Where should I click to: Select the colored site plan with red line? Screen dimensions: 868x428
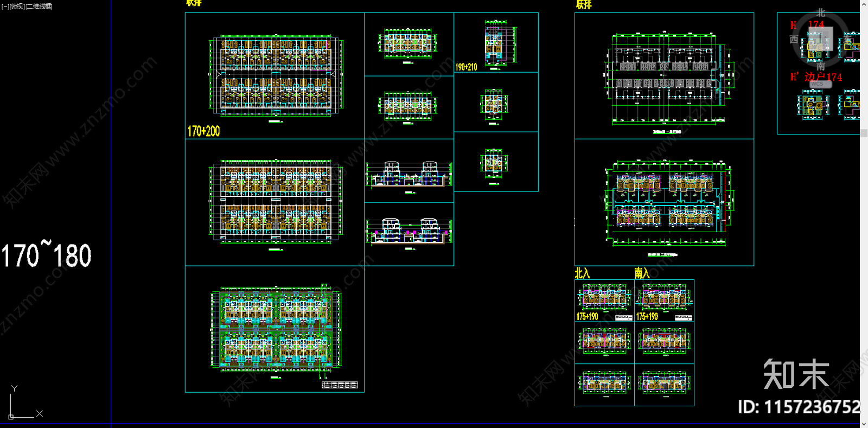click(669, 204)
